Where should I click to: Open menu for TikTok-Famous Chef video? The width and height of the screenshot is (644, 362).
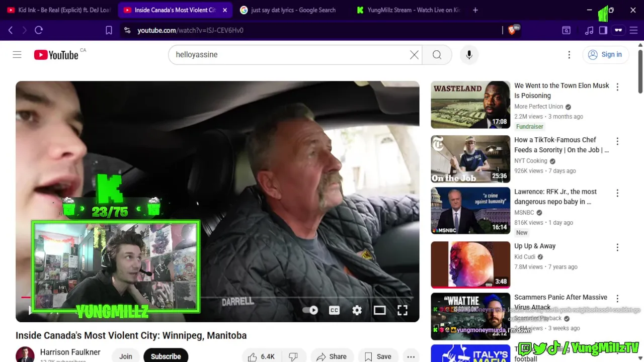coord(617,141)
